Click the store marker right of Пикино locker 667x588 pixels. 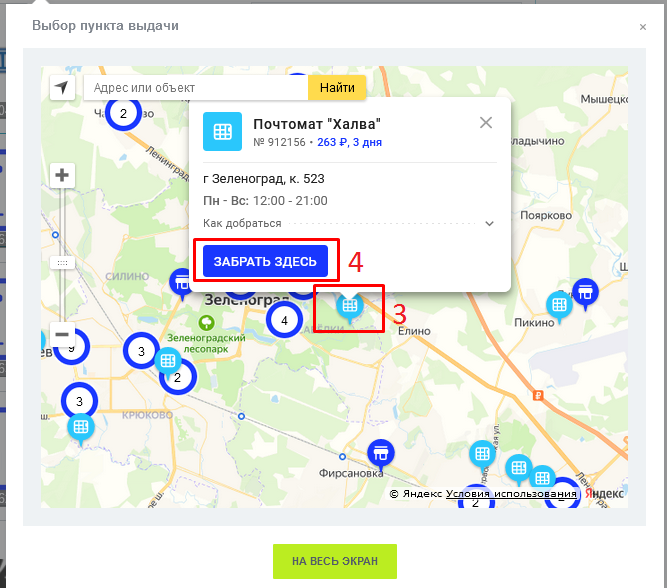pos(586,292)
